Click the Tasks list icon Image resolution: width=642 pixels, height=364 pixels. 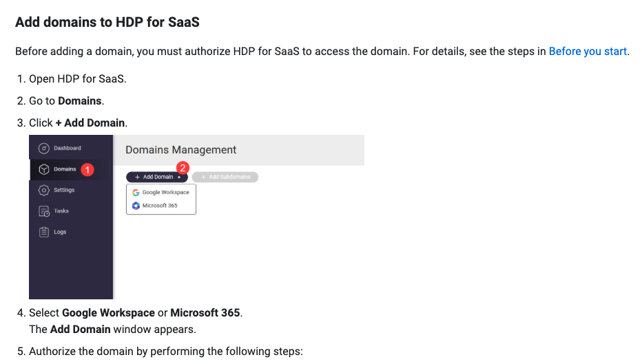click(44, 211)
